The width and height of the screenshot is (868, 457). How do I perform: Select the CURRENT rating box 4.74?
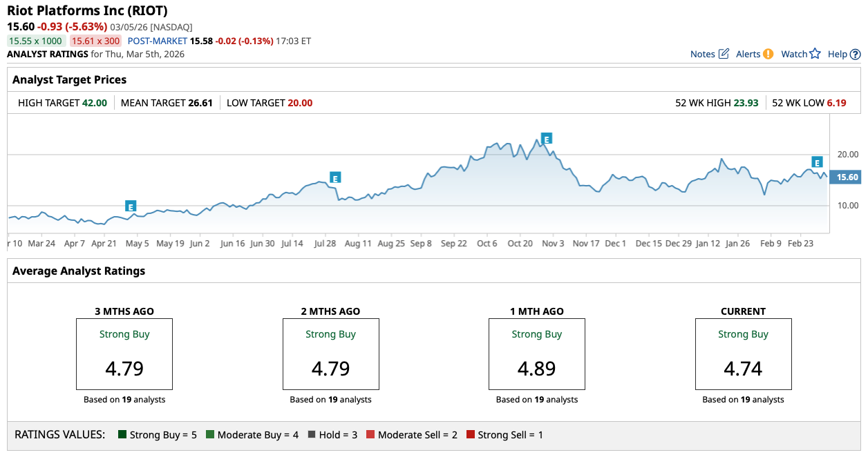pyautogui.click(x=743, y=354)
